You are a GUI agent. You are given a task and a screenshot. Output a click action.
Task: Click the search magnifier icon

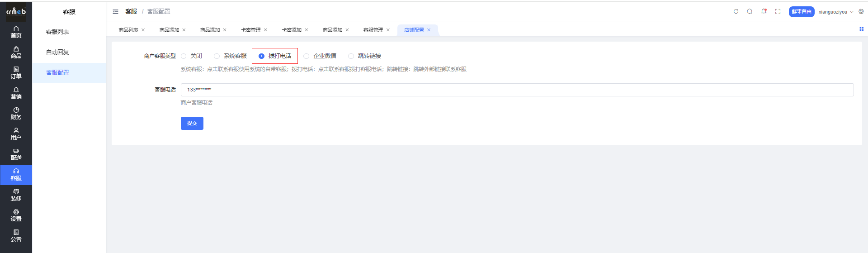750,12
